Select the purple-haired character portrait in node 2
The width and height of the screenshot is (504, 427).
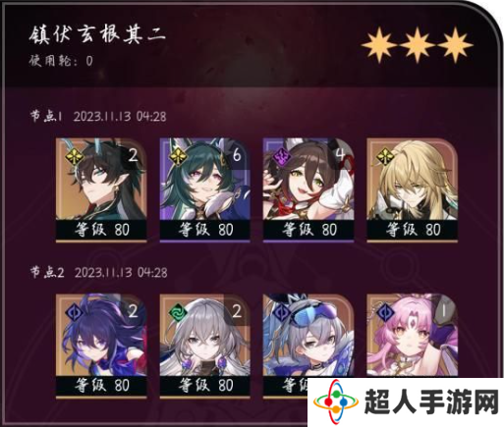[x=101, y=346]
